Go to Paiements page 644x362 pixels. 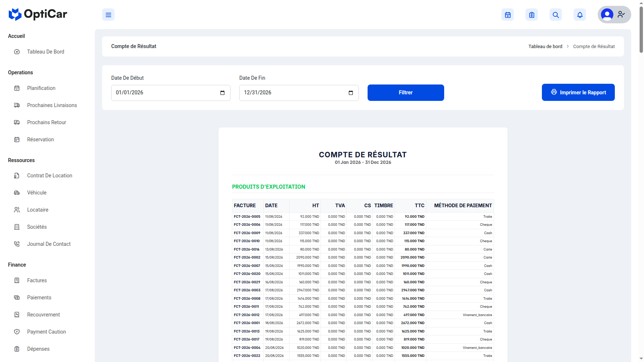tap(39, 298)
